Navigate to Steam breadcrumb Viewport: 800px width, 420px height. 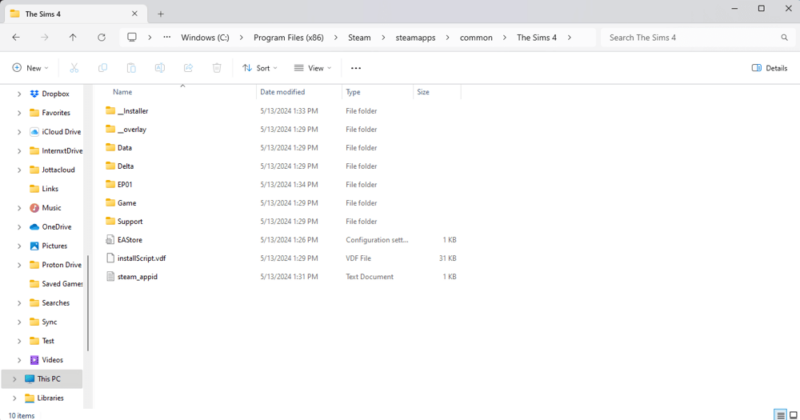pos(360,37)
